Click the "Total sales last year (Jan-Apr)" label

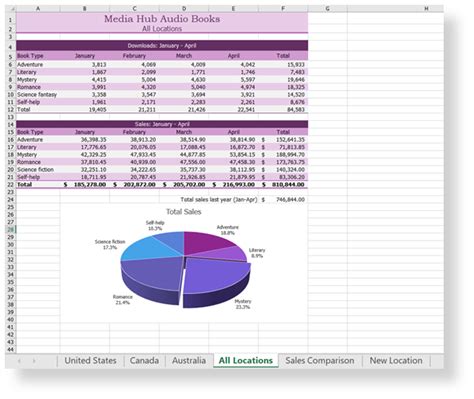219,200
